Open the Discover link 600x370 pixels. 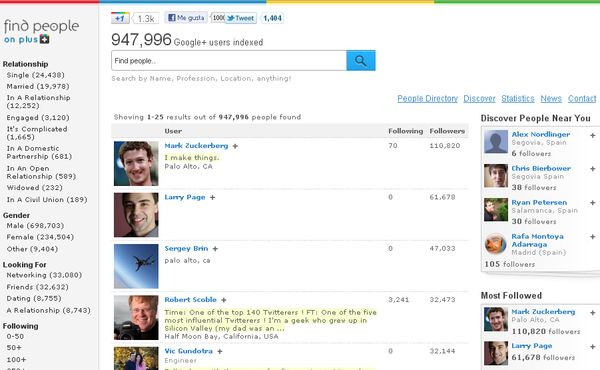point(479,99)
